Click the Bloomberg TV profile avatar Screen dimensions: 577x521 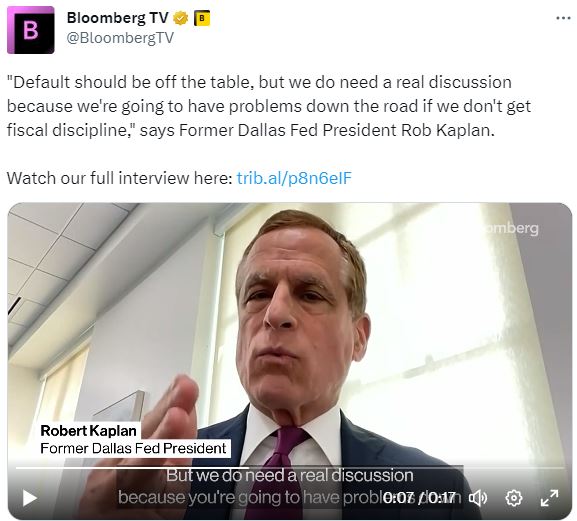[x=31, y=30]
